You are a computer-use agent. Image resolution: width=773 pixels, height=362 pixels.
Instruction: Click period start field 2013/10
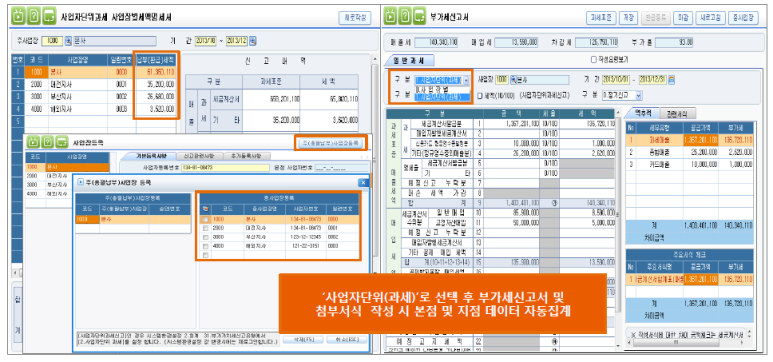[x=206, y=41]
